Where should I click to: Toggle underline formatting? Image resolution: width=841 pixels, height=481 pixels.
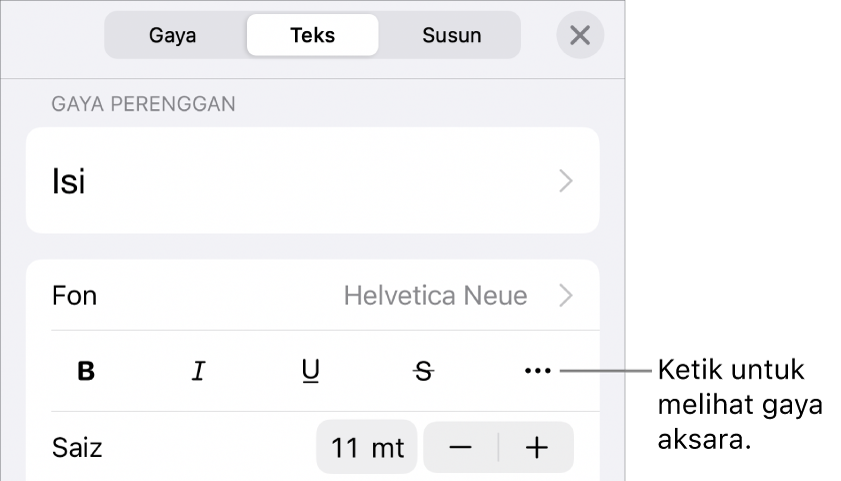(311, 371)
